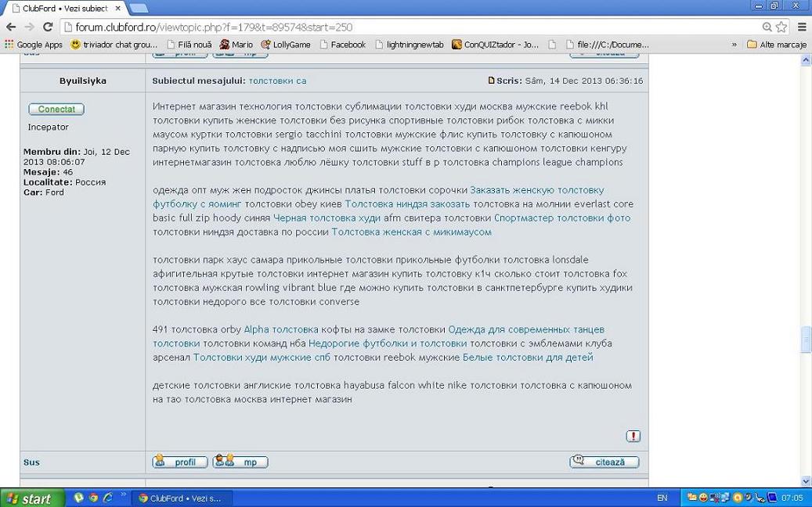The image size is (812, 507).
Task: Expand the hidden bookmarks overflow chevron
Action: (734, 45)
